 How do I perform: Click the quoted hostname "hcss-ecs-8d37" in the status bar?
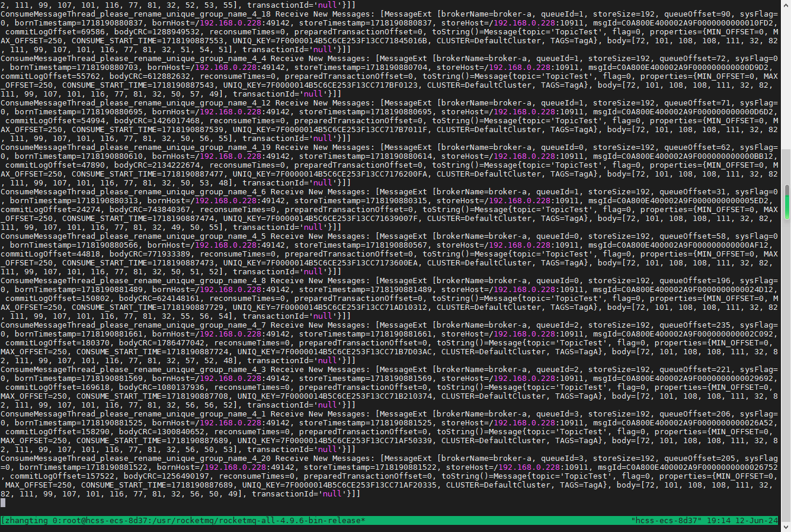(666, 521)
